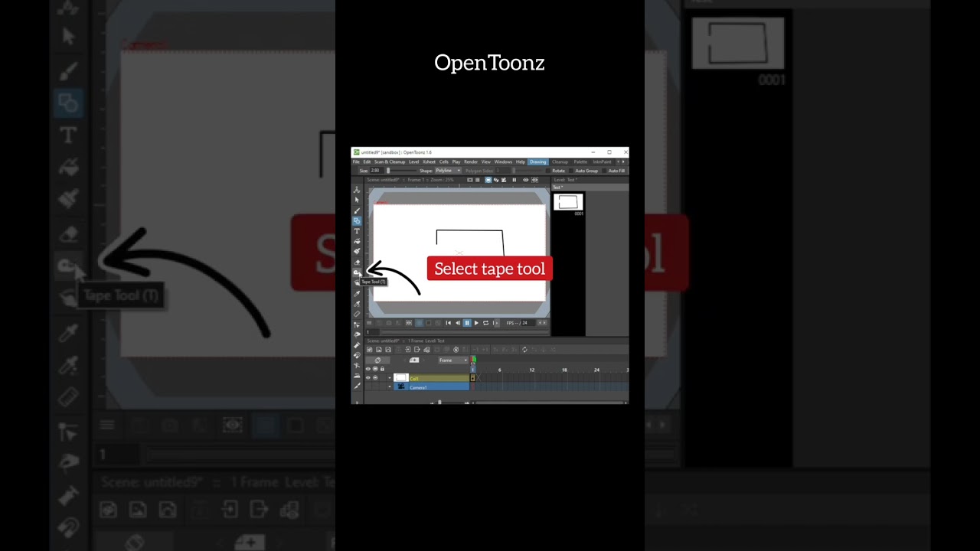Image resolution: width=980 pixels, height=551 pixels.
Task: Select the Cutter tool
Action: click(357, 385)
